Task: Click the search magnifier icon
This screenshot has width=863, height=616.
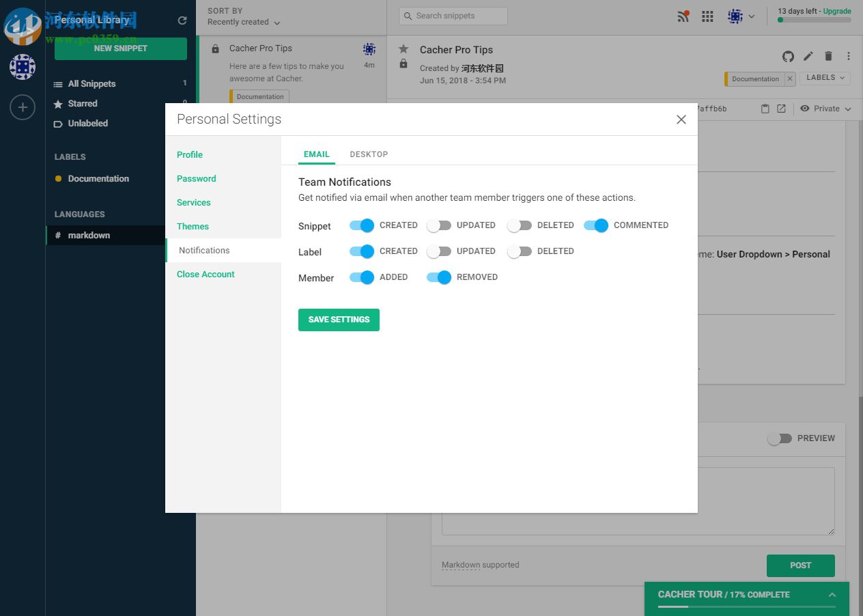Action: click(x=408, y=16)
